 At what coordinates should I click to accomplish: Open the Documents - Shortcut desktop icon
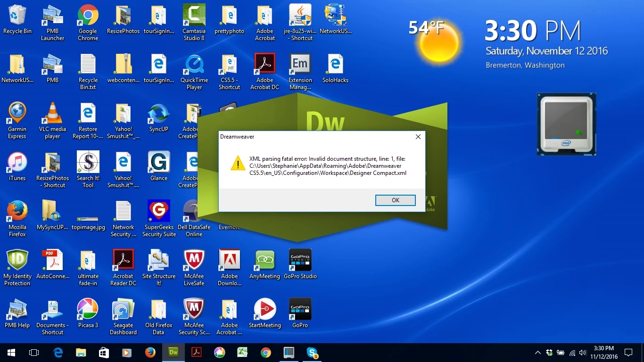tap(52, 317)
